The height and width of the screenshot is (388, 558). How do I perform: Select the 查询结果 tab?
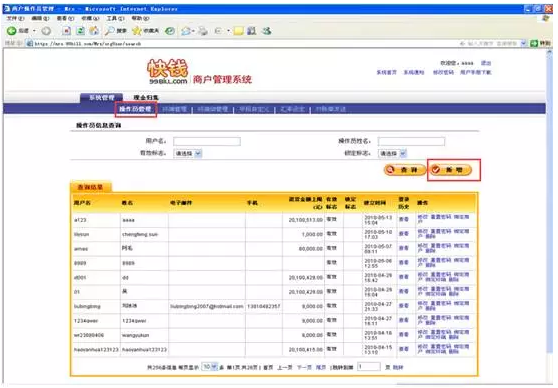[x=90, y=187]
